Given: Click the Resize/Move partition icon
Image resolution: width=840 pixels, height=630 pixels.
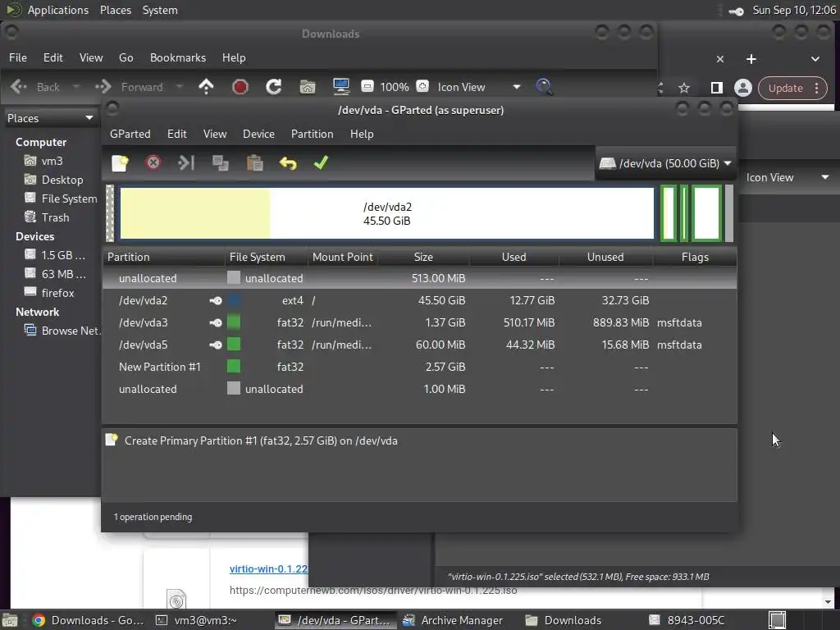Looking at the screenshot, I should click(x=186, y=163).
